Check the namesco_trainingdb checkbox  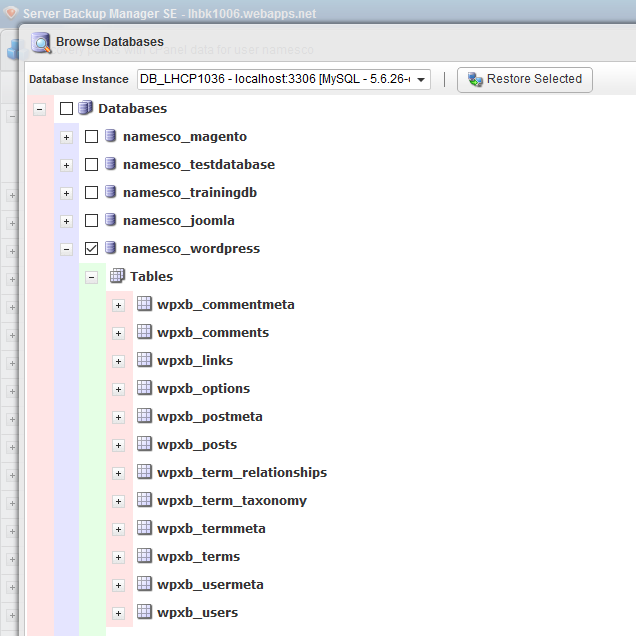coord(91,193)
